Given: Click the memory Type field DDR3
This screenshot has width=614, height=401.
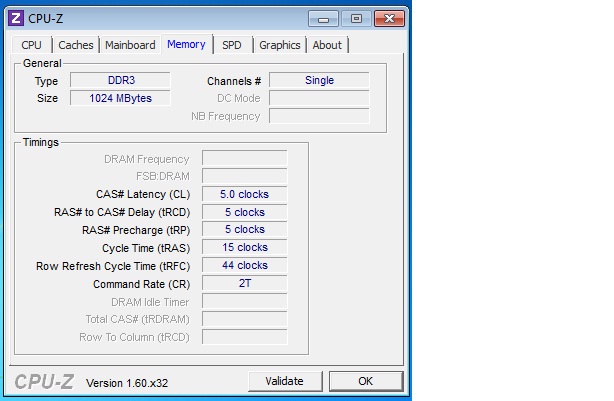Looking at the screenshot, I should tap(120, 80).
